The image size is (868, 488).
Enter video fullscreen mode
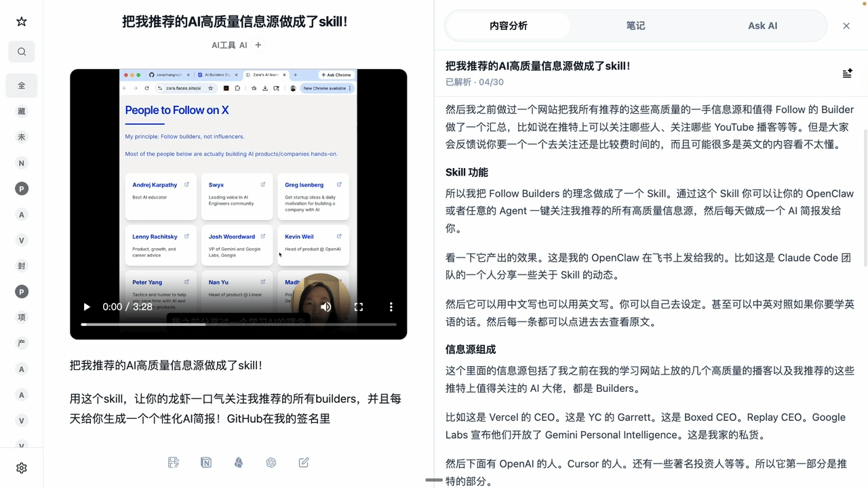(x=359, y=307)
